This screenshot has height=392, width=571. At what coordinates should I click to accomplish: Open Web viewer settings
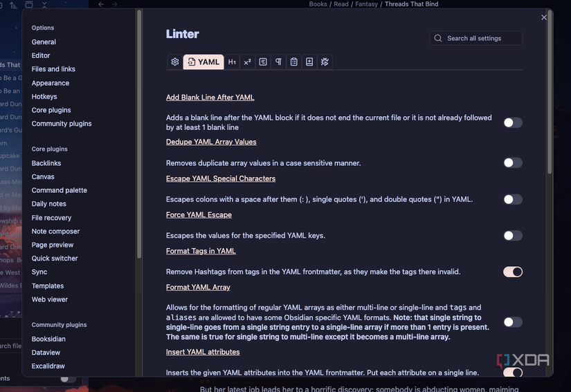50,299
